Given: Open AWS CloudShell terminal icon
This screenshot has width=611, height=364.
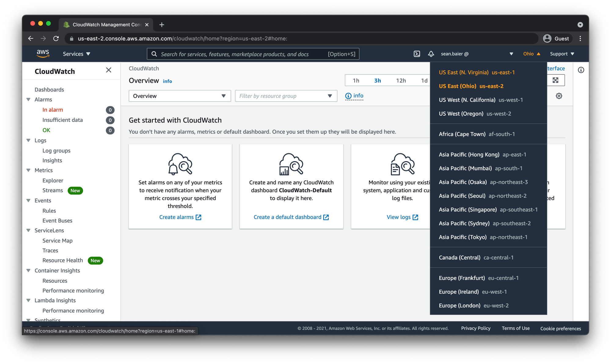Looking at the screenshot, I should [x=417, y=54].
